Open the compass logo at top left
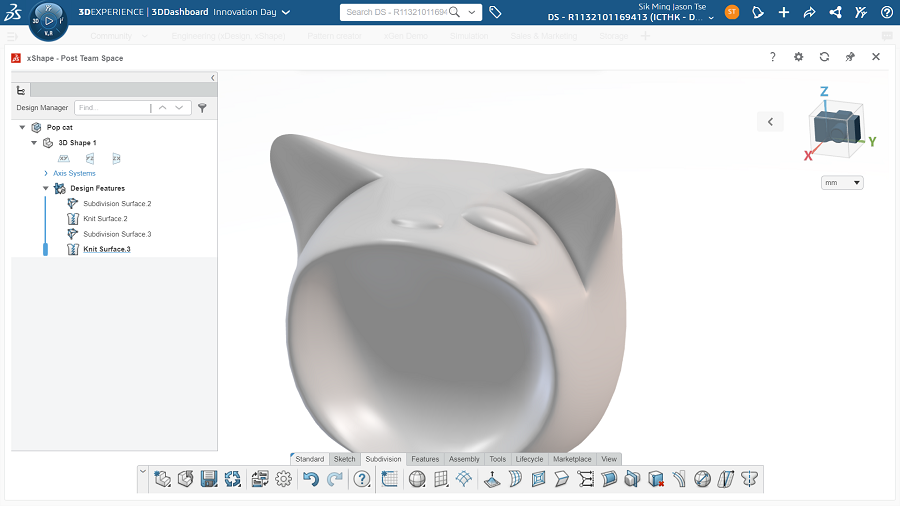Image resolution: width=900 pixels, height=506 pixels. tap(49, 20)
